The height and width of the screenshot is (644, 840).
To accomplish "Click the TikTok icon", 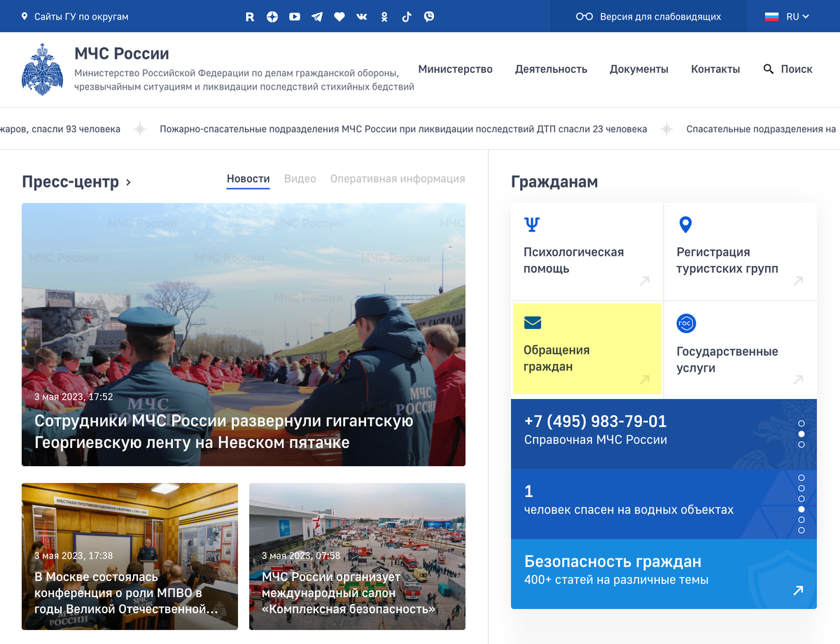I will click(407, 17).
